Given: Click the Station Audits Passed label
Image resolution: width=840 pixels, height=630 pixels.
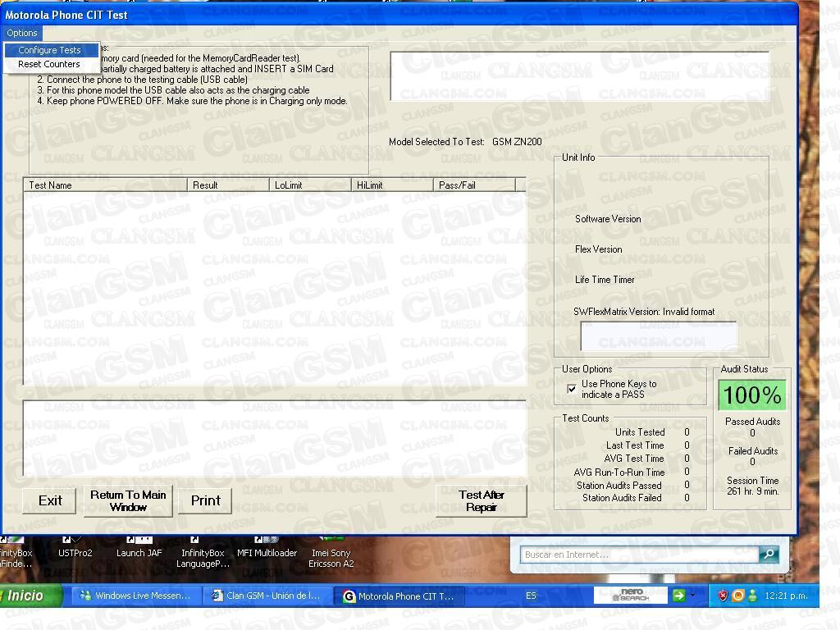Looking at the screenshot, I should 619,486.
